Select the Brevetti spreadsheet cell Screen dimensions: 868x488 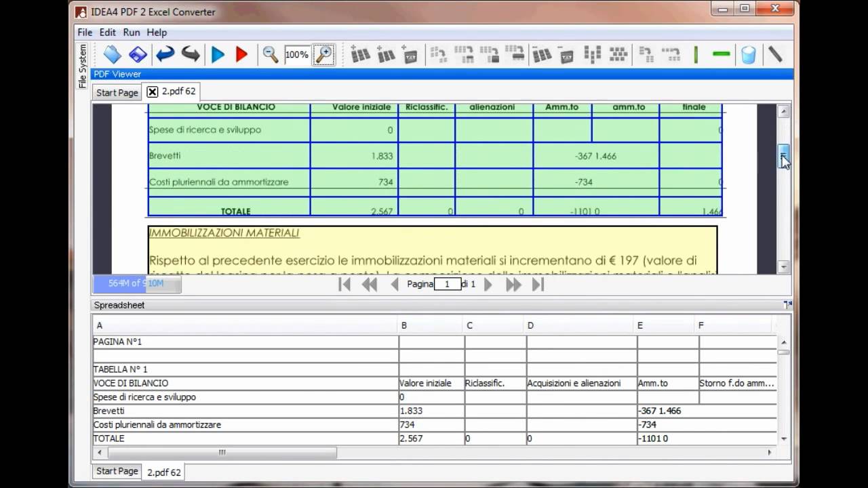point(245,411)
